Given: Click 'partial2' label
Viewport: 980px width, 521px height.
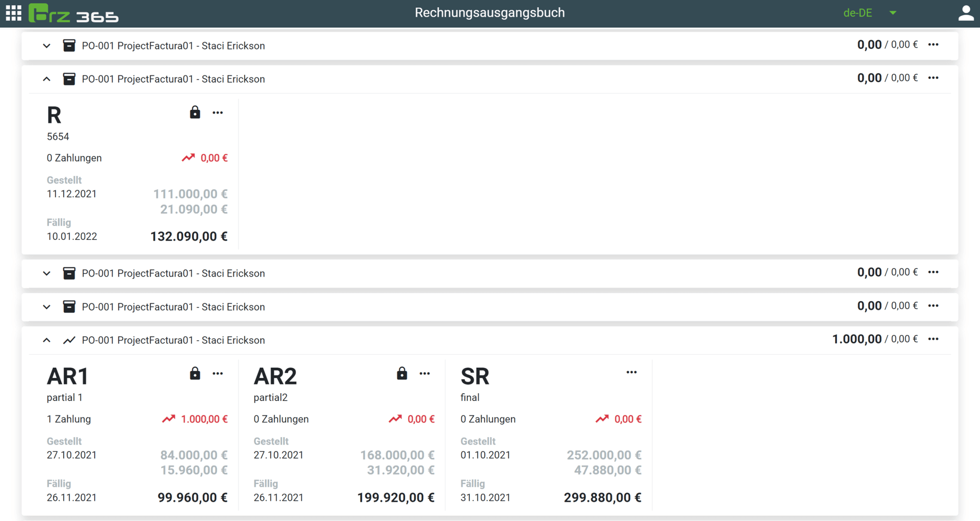Looking at the screenshot, I should click(x=270, y=398).
